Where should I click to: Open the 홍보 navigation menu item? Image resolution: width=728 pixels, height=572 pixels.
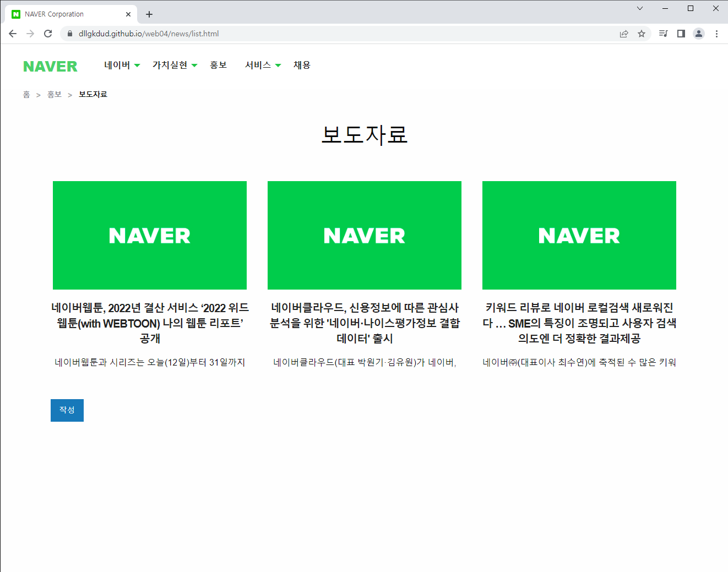pos(219,65)
